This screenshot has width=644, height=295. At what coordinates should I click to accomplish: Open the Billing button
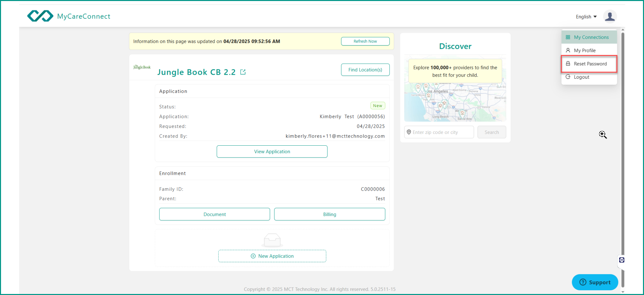click(330, 214)
